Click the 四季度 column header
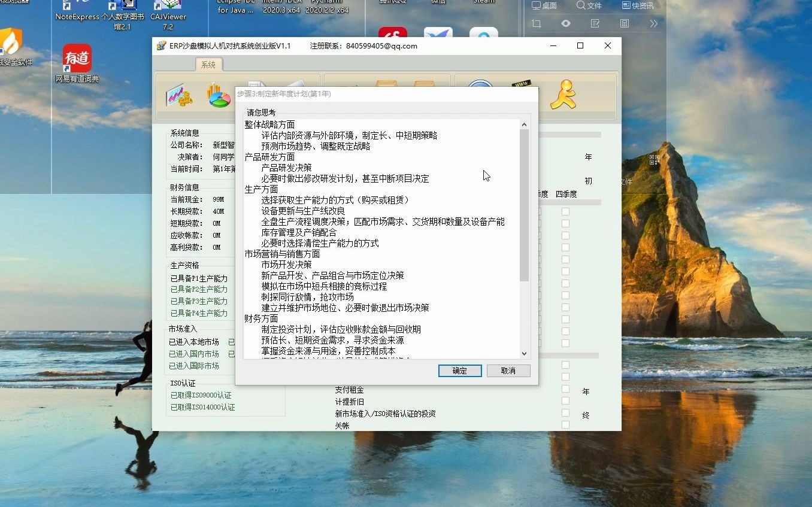The image size is (812, 507). point(566,194)
